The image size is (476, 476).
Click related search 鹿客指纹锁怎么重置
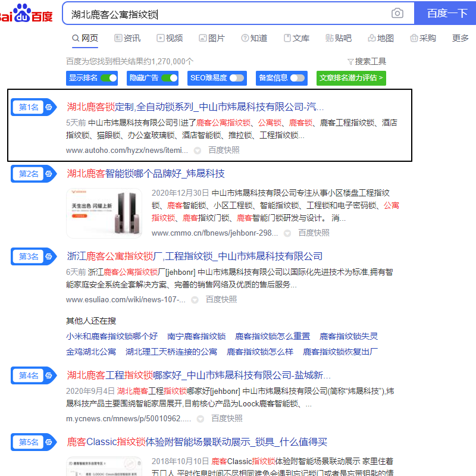tap(273, 336)
